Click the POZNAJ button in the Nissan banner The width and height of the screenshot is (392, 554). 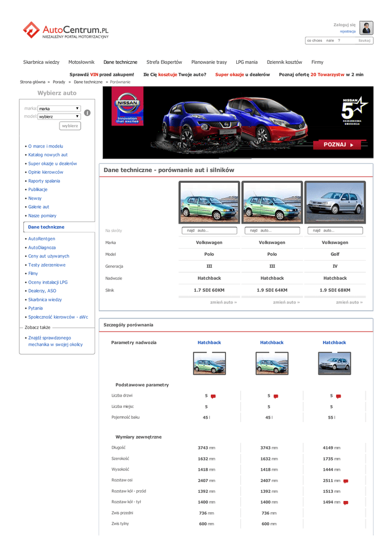coord(338,145)
